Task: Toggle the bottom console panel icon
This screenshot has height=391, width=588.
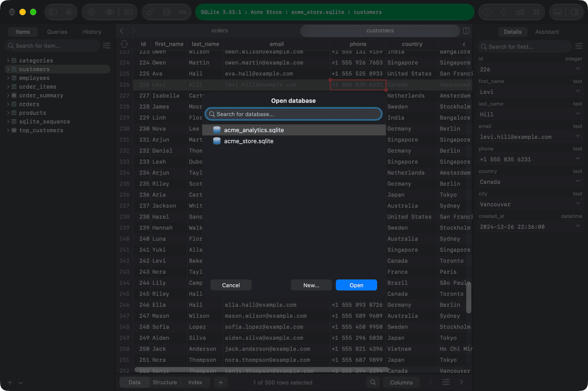Action: coord(557,12)
